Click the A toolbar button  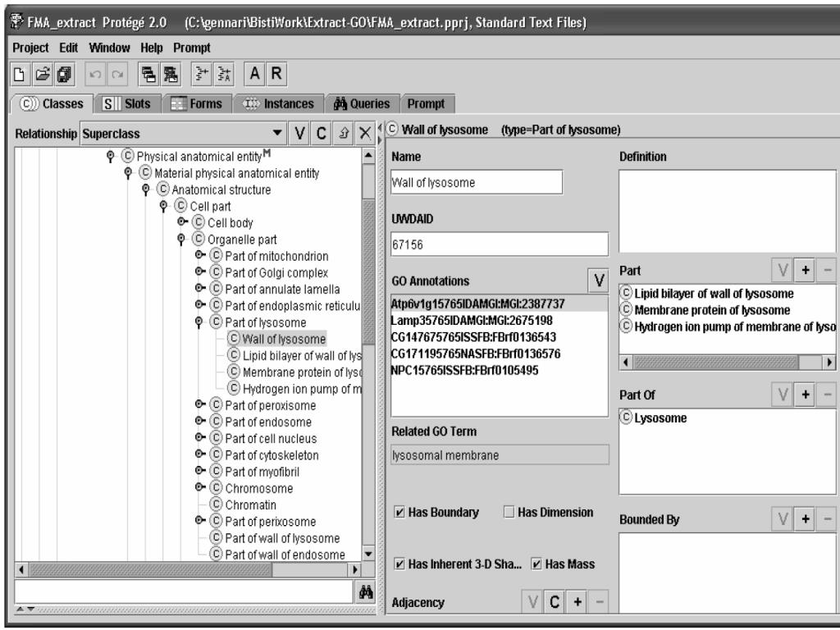pyautogui.click(x=254, y=73)
